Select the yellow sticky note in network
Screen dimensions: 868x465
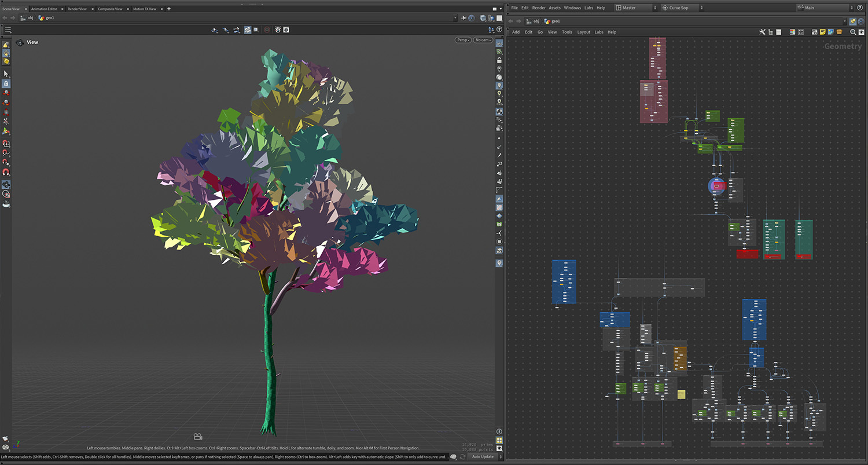click(681, 394)
